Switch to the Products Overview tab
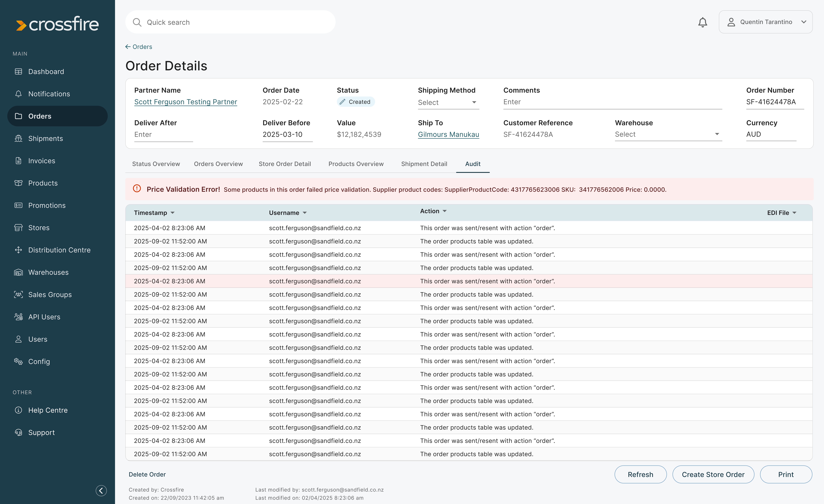The image size is (824, 504). point(356,164)
